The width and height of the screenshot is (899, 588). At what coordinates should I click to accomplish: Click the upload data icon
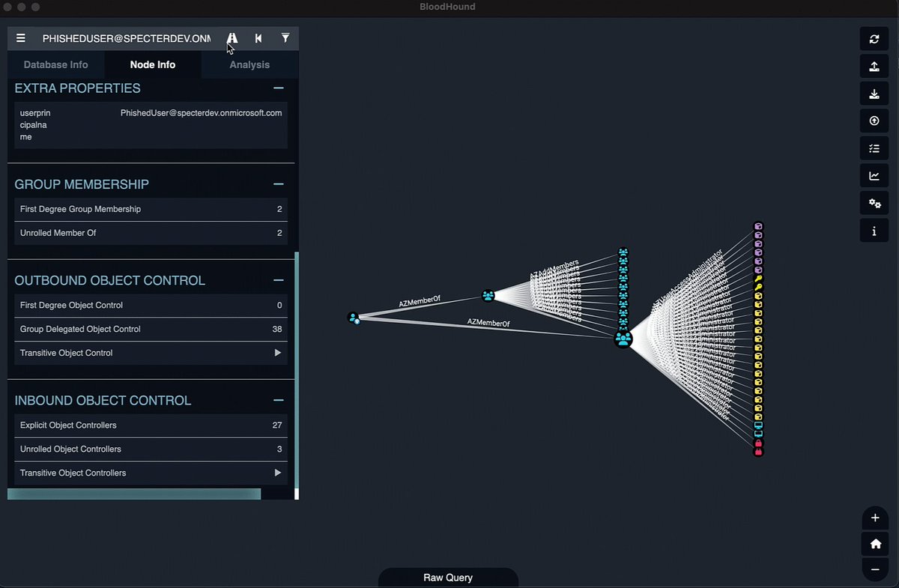tap(874, 121)
